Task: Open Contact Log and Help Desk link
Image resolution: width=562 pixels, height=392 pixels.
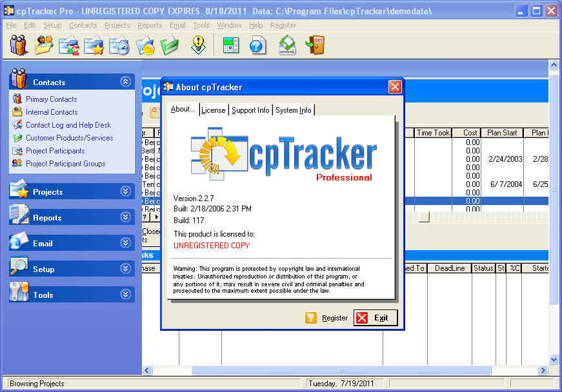Action: [x=68, y=125]
